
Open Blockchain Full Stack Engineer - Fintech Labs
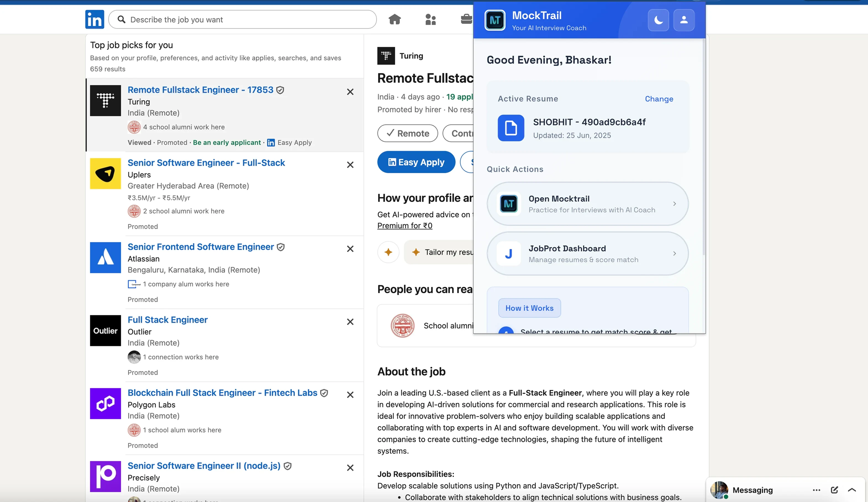pos(222,393)
